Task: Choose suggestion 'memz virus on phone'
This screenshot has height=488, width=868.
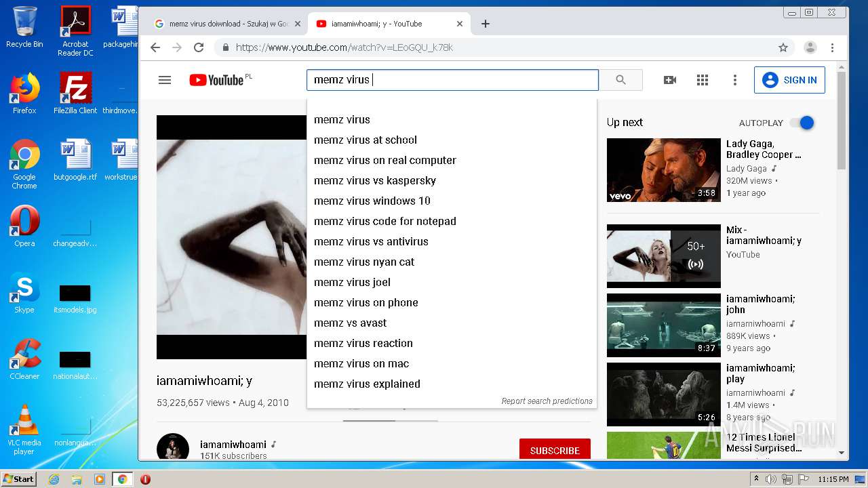Action: click(452, 302)
